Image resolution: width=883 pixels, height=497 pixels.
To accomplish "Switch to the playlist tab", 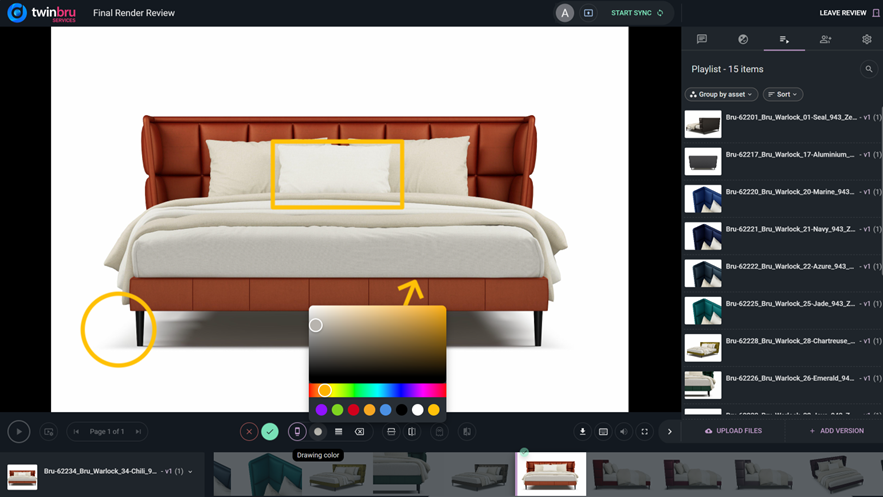I will 784,39.
